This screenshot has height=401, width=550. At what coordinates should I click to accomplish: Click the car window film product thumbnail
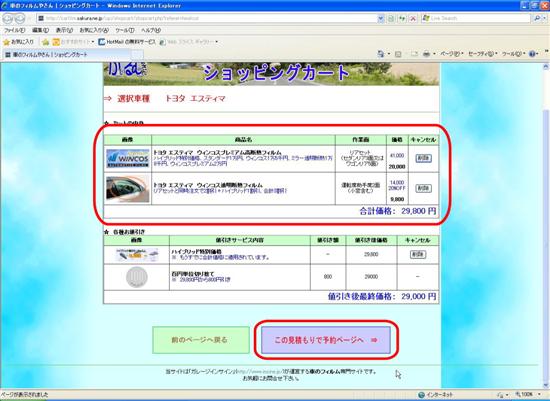click(128, 189)
